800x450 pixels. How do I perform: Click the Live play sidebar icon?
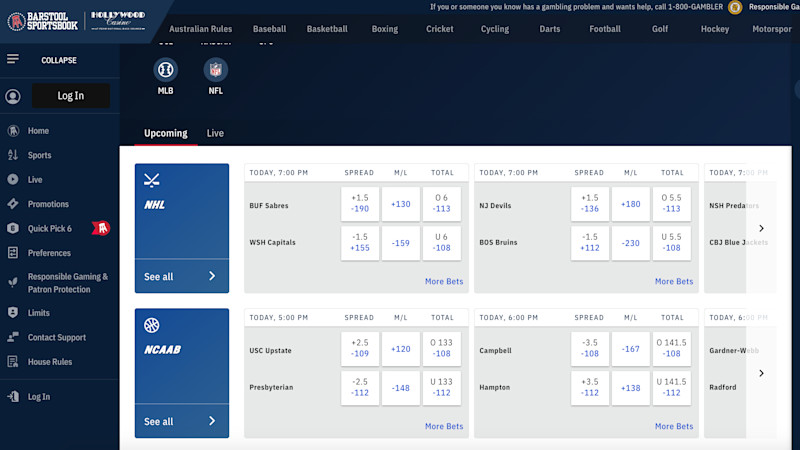pos(13,180)
